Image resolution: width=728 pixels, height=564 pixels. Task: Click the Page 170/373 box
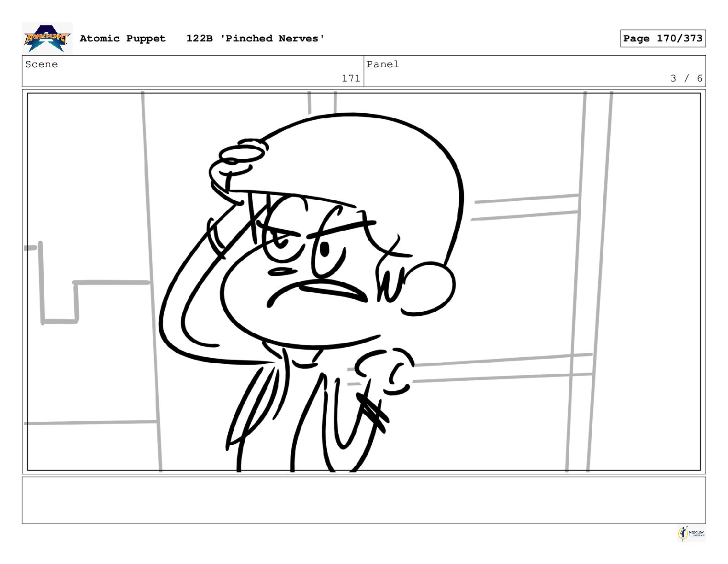(663, 39)
